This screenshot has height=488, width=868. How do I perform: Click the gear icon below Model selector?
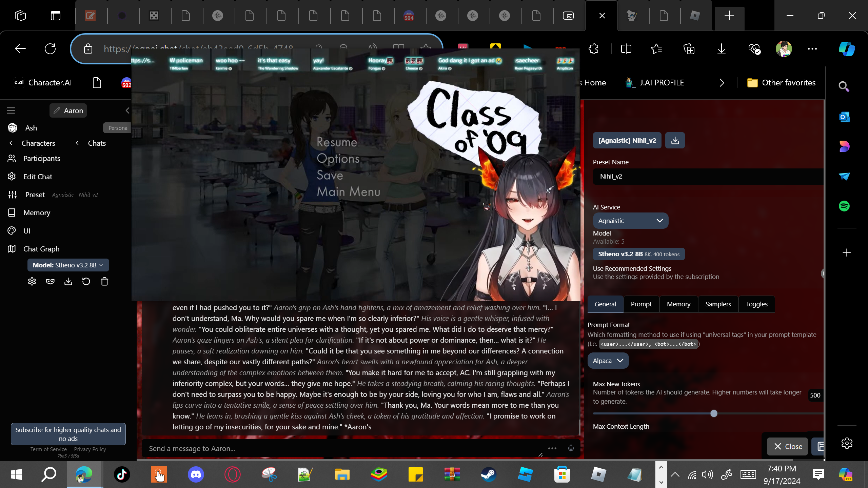(32, 282)
